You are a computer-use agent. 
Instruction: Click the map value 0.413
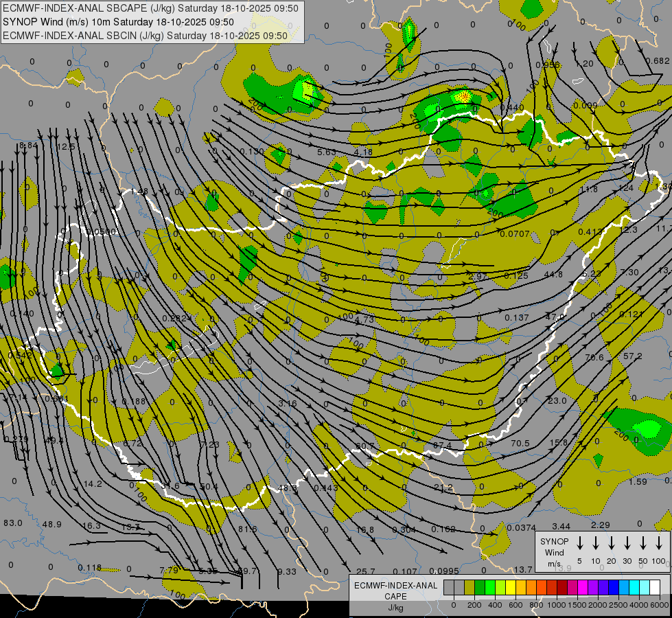(x=590, y=231)
